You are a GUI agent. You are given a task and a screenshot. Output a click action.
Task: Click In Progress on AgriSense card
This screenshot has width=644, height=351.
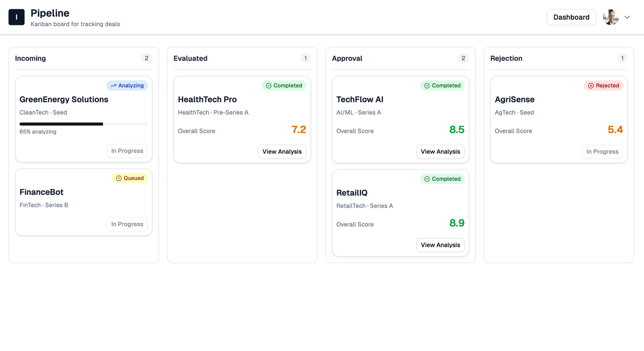click(x=602, y=152)
